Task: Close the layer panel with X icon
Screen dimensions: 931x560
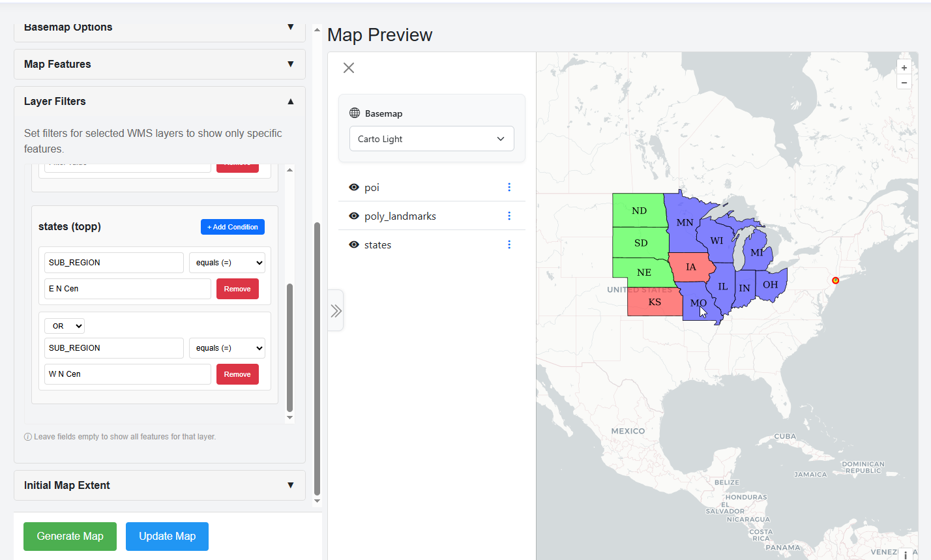Action: tap(349, 68)
